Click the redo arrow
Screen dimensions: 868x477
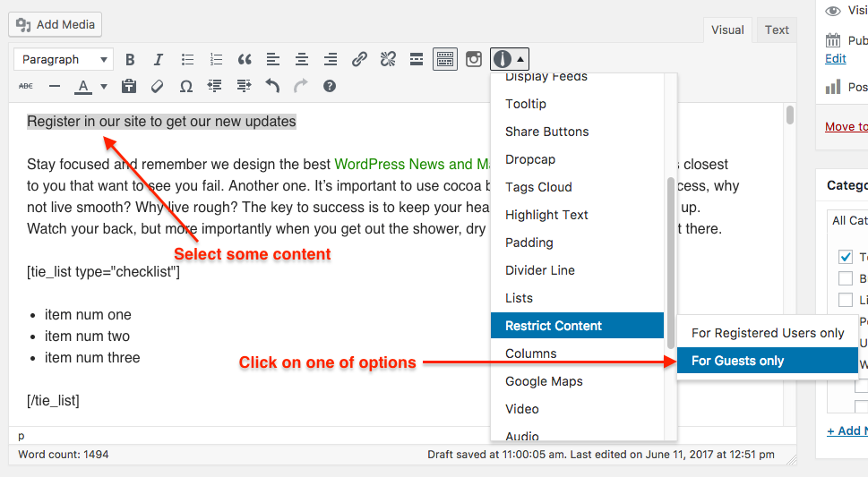[x=301, y=86]
